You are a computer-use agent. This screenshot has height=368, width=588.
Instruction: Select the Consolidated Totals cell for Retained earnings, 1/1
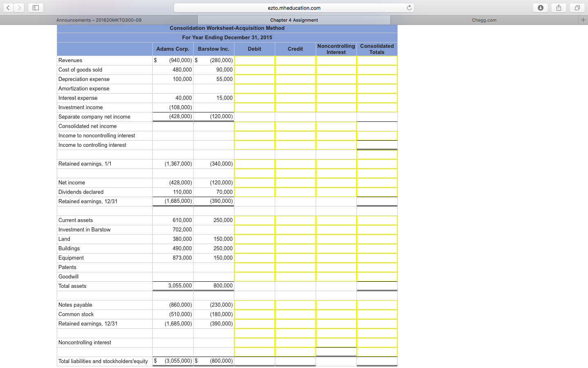coord(377,164)
